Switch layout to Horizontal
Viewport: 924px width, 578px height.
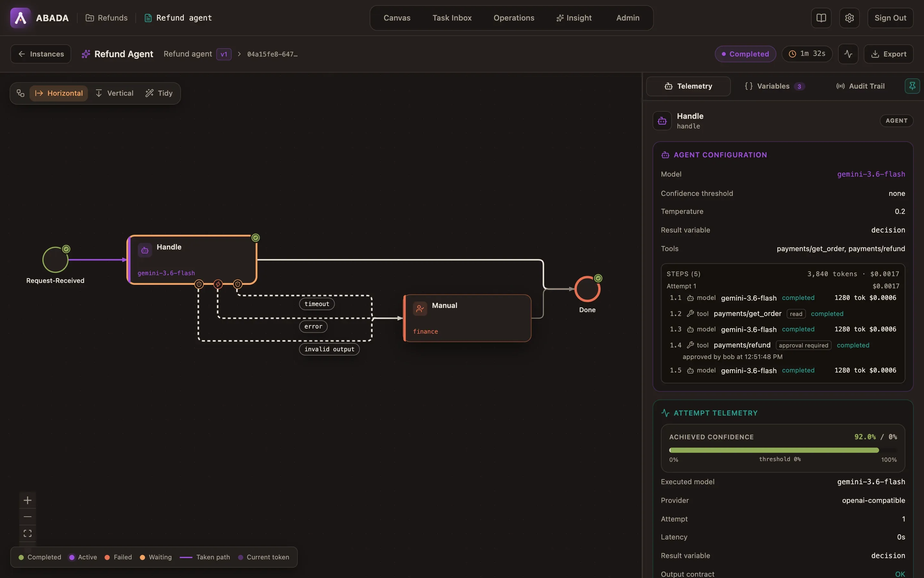click(59, 93)
